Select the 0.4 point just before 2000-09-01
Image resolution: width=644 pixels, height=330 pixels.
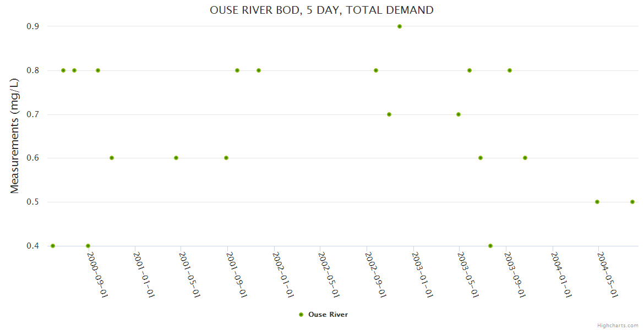88,246
